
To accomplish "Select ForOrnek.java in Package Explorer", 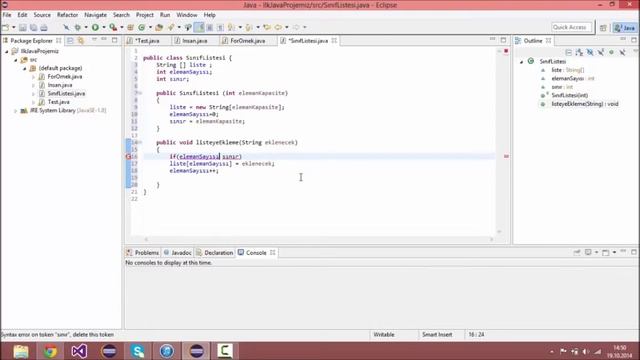I will [x=64, y=77].
